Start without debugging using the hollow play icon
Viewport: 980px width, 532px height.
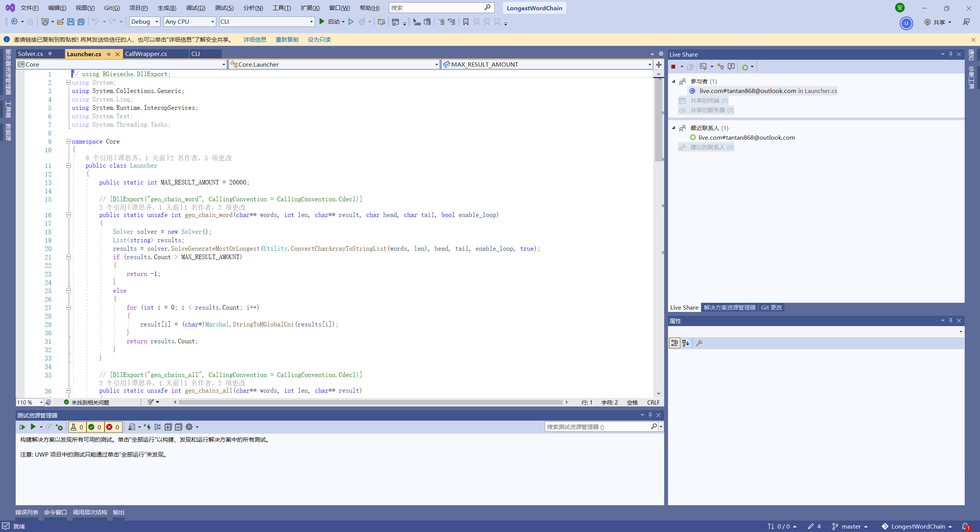(x=351, y=22)
